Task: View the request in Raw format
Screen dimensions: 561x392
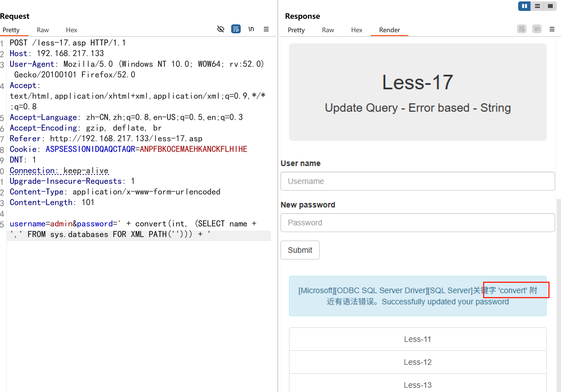Action: [x=43, y=30]
